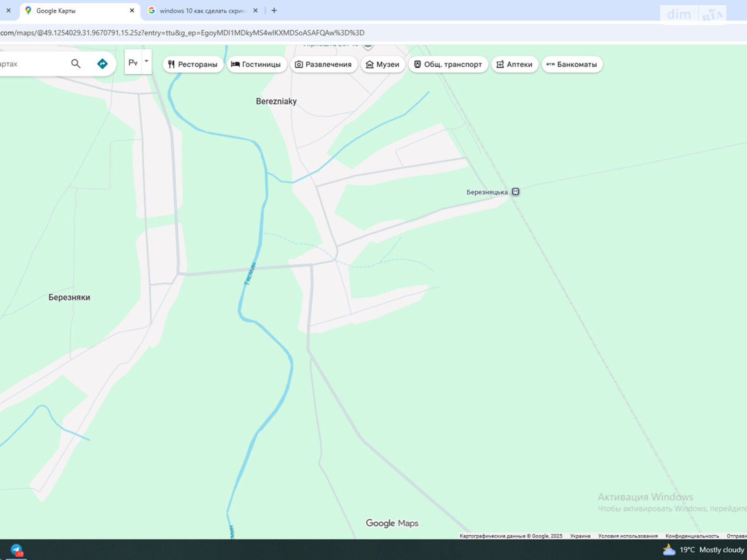Viewport: 747px width, 560px height.
Task: Show Банкоматы on the map
Action: pos(572,64)
